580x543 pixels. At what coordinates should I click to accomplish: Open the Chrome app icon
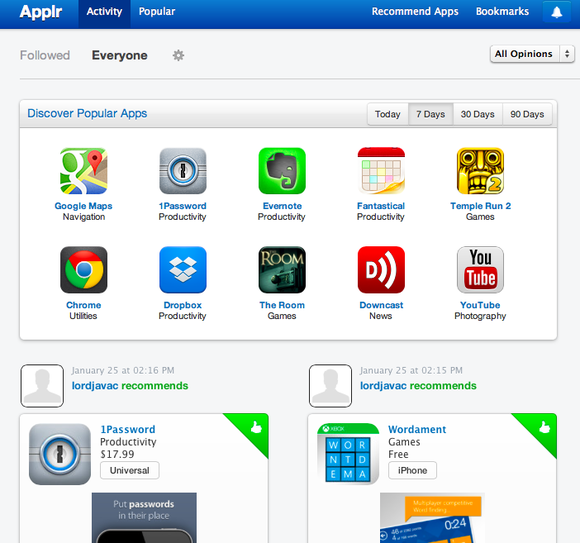[84, 270]
